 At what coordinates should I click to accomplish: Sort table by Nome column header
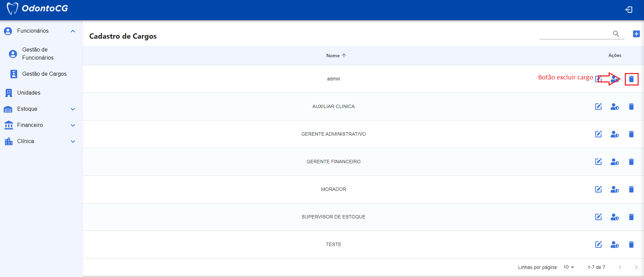pyautogui.click(x=333, y=56)
